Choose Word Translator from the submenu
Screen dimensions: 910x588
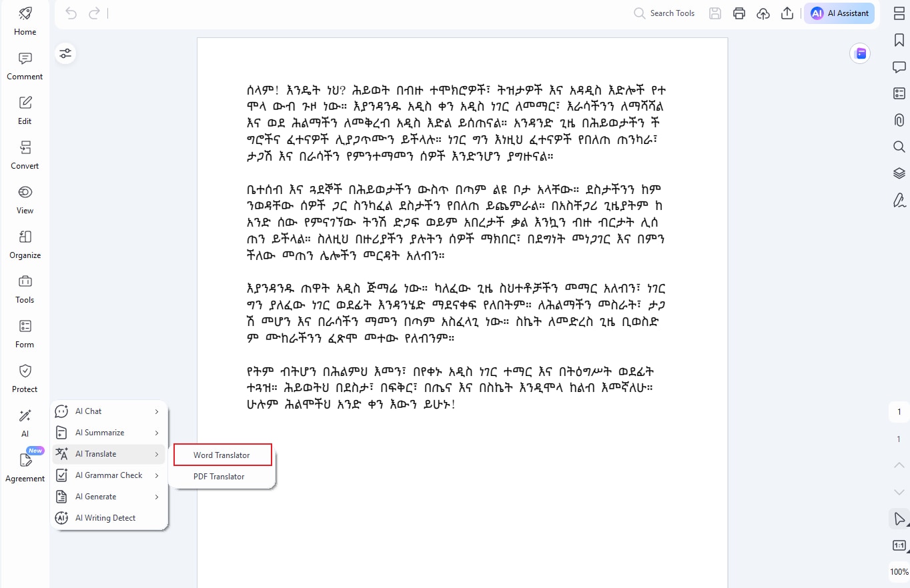(x=223, y=455)
